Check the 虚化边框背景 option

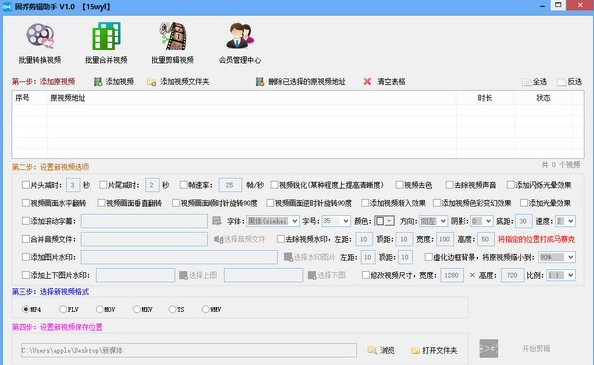click(x=428, y=257)
